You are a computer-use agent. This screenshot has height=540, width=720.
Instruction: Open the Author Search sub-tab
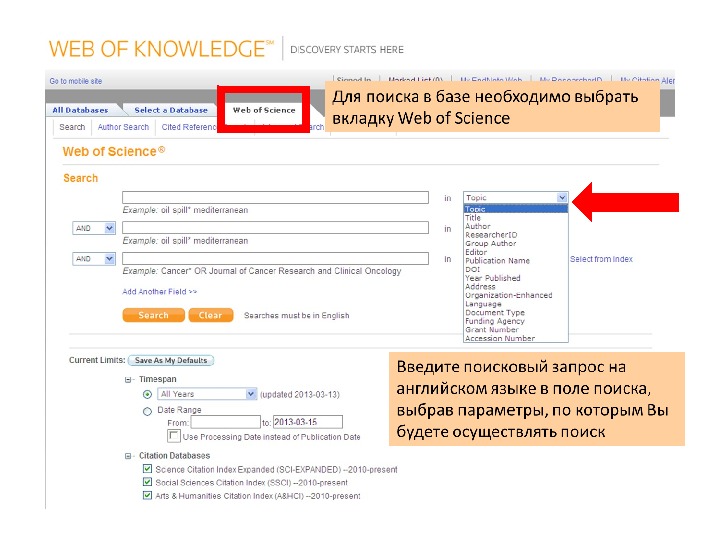123,127
